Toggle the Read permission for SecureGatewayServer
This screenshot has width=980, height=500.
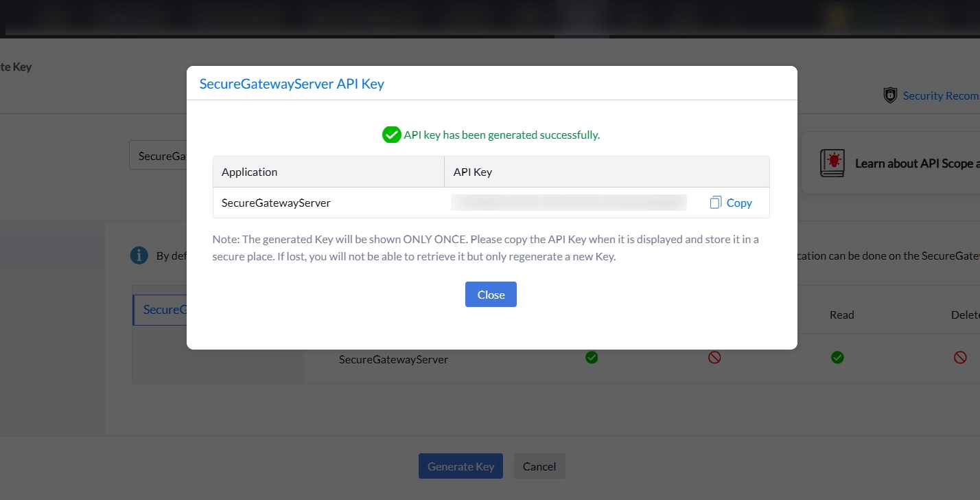pyautogui.click(x=837, y=357)
